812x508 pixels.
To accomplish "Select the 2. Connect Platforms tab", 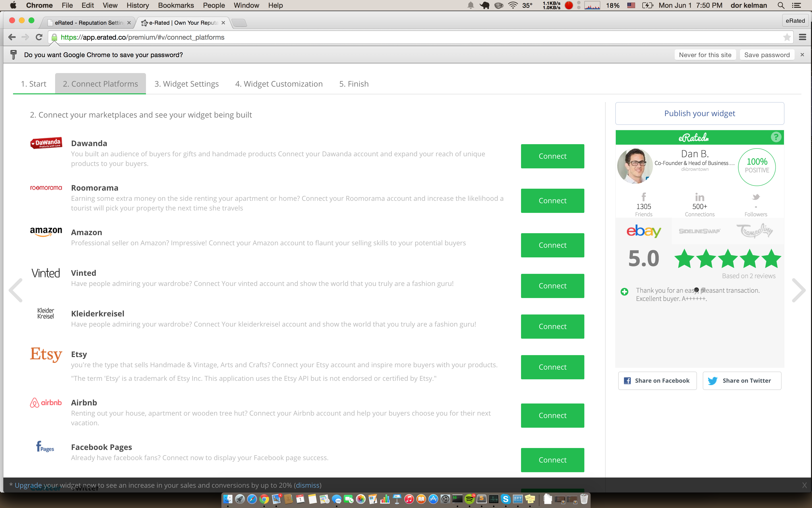I will coord(100,84).
